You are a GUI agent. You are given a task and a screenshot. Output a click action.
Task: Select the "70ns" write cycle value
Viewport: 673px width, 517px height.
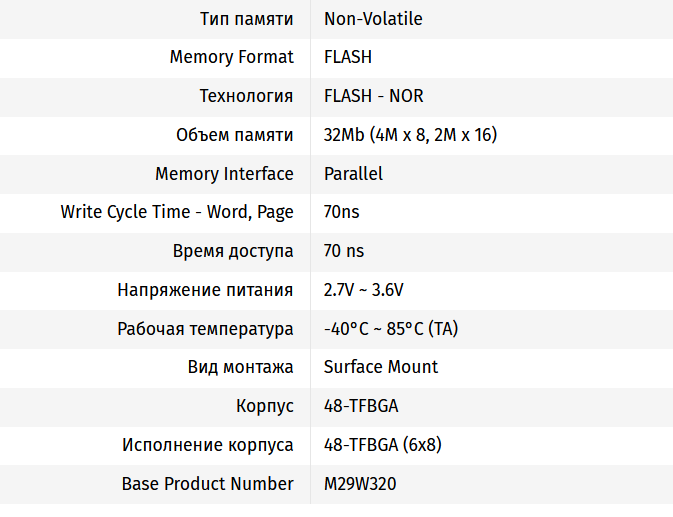tap(341, 212)
